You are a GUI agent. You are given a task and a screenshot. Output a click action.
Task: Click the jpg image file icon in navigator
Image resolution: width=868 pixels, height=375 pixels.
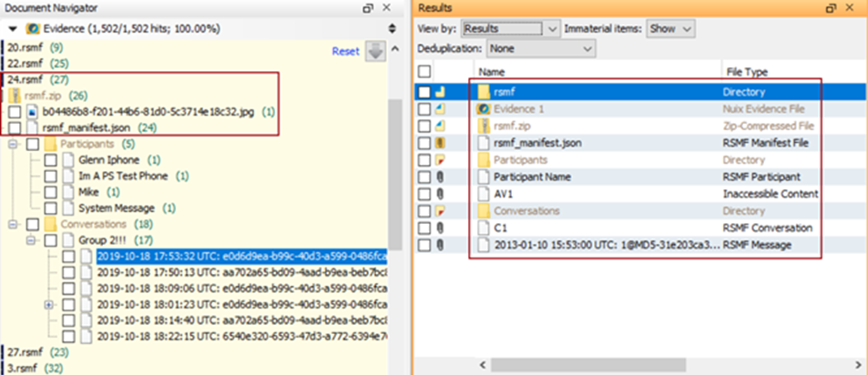click(32, 112)
